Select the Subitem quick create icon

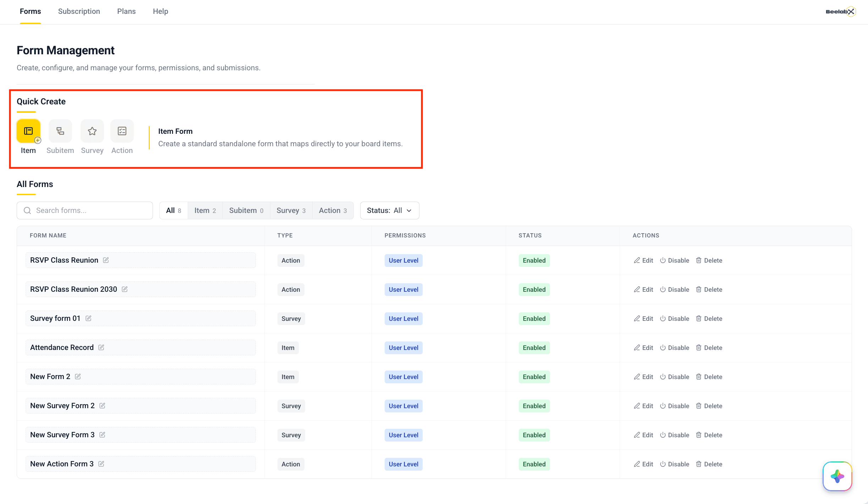click(60, 131)
